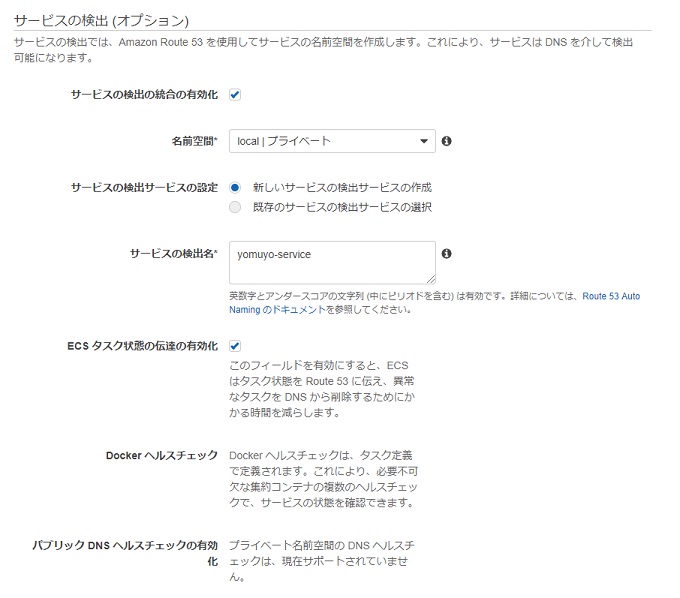Image resolution: width=680 pixels, height=598 pixels.
Task: Select 既存のサービスの検出サービスの選択 radio button
Action: pos(235,207)
